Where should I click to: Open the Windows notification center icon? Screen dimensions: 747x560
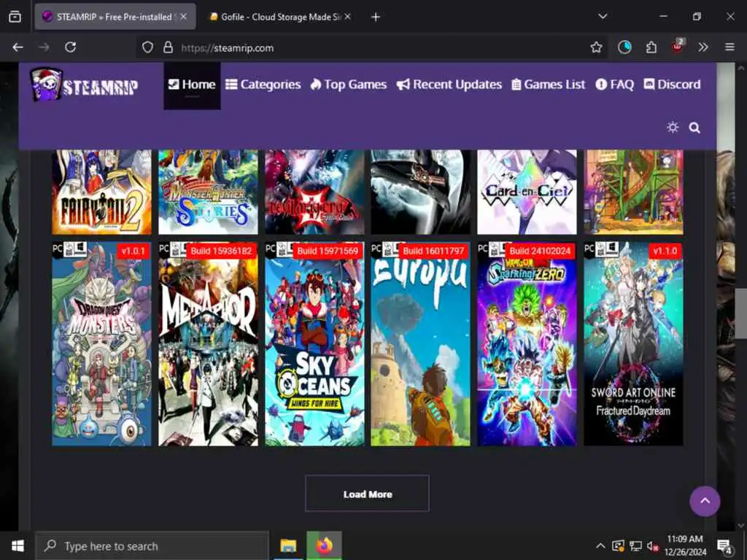[724, 546]
